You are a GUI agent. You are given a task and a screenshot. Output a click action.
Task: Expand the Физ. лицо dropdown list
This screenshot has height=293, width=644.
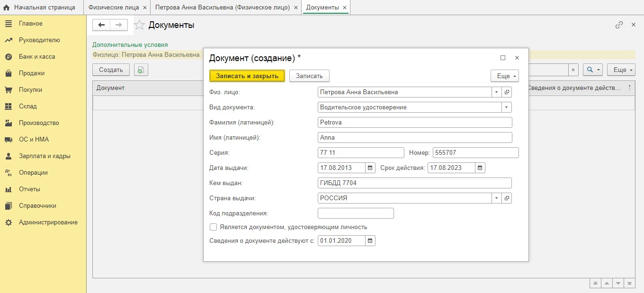click(496, 92)
